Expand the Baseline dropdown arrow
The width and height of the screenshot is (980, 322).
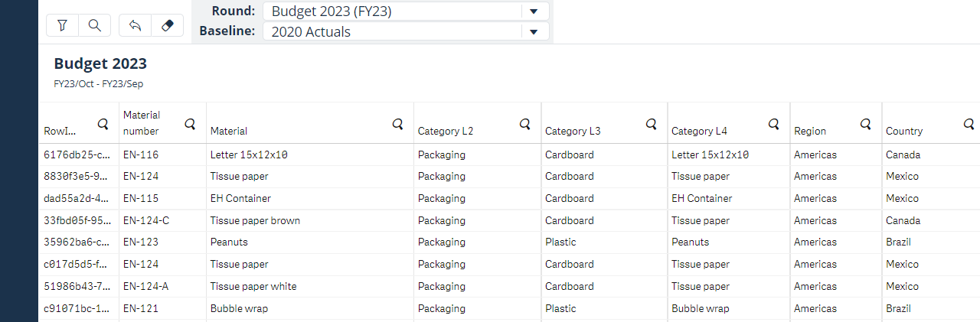534,32
